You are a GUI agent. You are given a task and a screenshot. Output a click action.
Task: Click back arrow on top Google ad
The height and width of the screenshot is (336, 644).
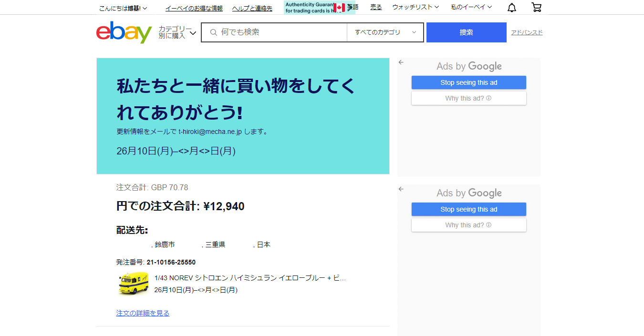[401, 62]
